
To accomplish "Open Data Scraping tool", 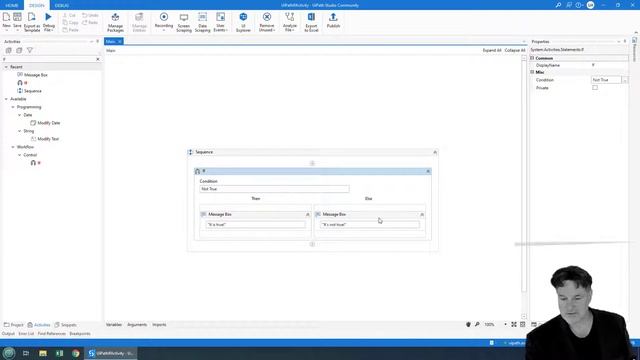I will tap(202, 22).
